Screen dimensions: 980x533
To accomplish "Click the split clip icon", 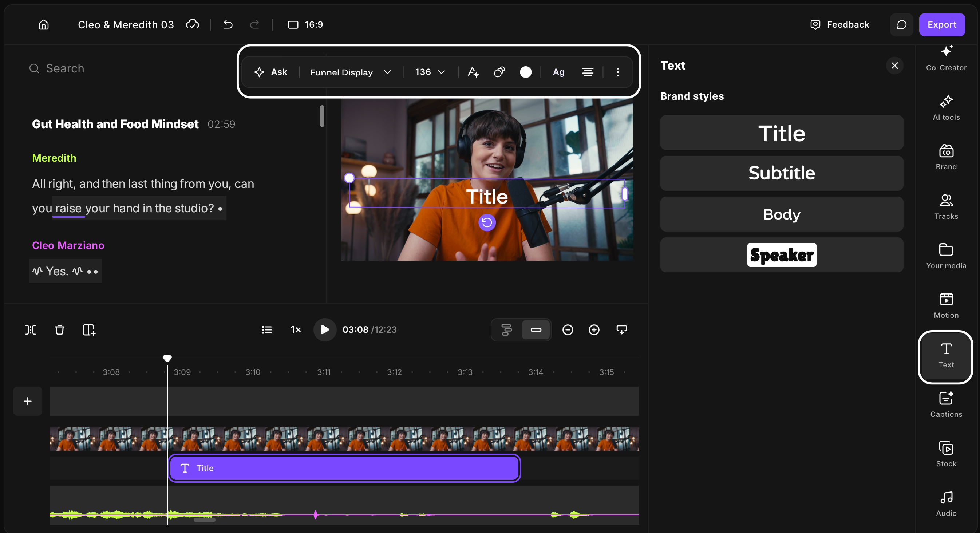I will tap(31, 329).
